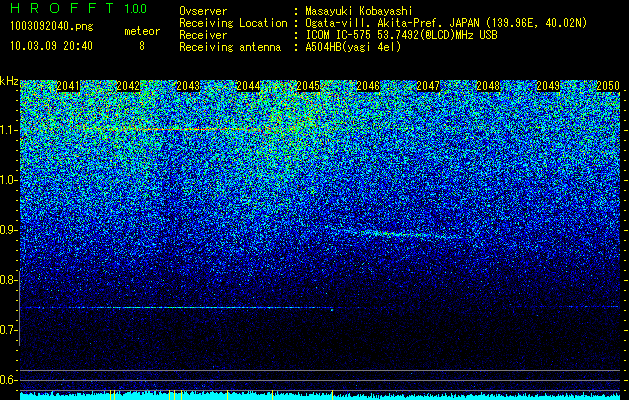Click the meteor count value 8

pos(142,46)
